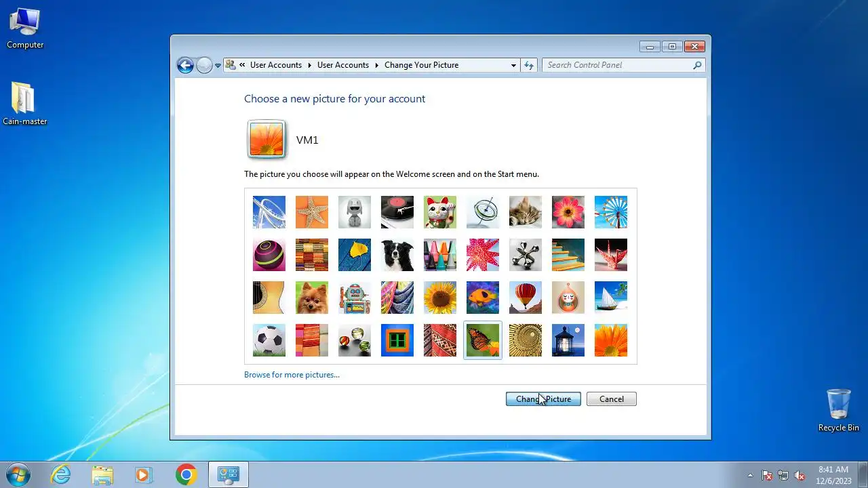The width and height of the screenshot is (868, 488).
Task: Go back with the Back arrow
Action: 185,65
